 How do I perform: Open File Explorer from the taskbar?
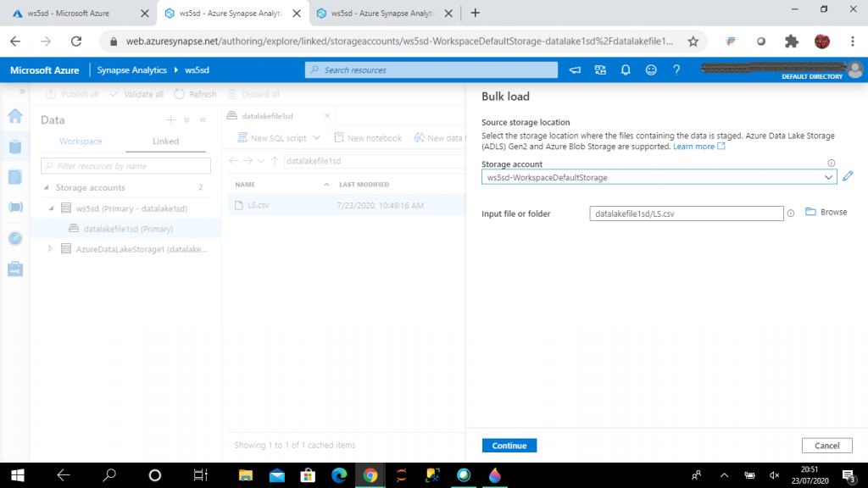click(x=245, y=475)
